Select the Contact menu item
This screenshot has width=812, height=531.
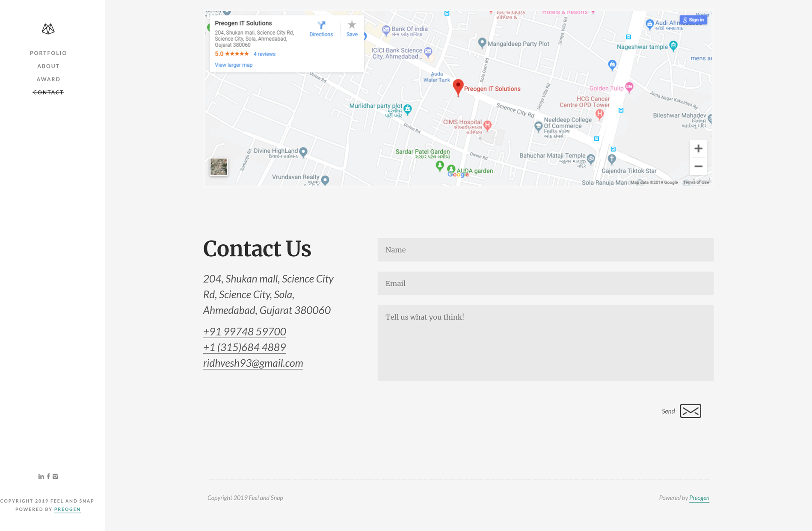coord(48,92)
